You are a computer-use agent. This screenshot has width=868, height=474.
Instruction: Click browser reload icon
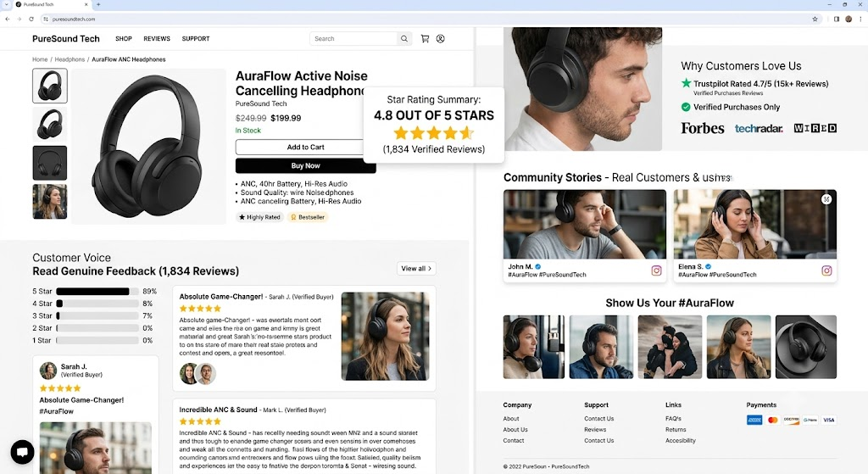(31, 19)
